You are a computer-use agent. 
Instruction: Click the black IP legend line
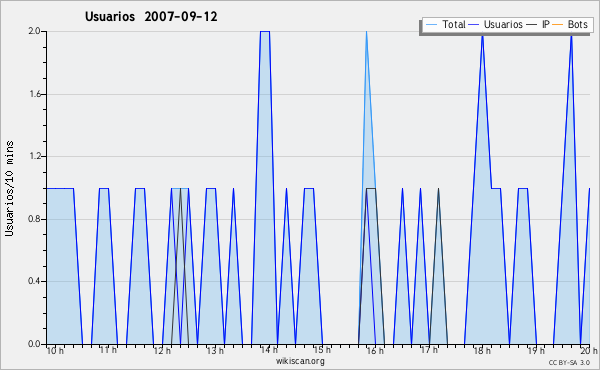click(x=532, y=25)
